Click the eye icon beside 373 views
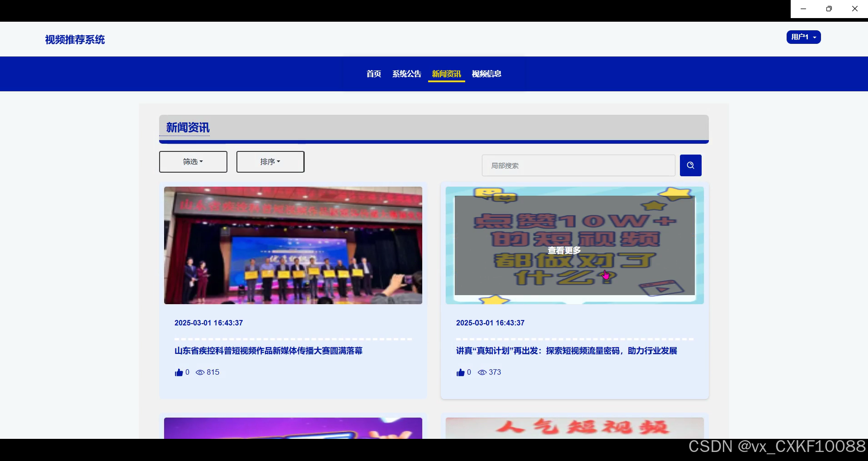868x461 pixels. tap(482, 372)
